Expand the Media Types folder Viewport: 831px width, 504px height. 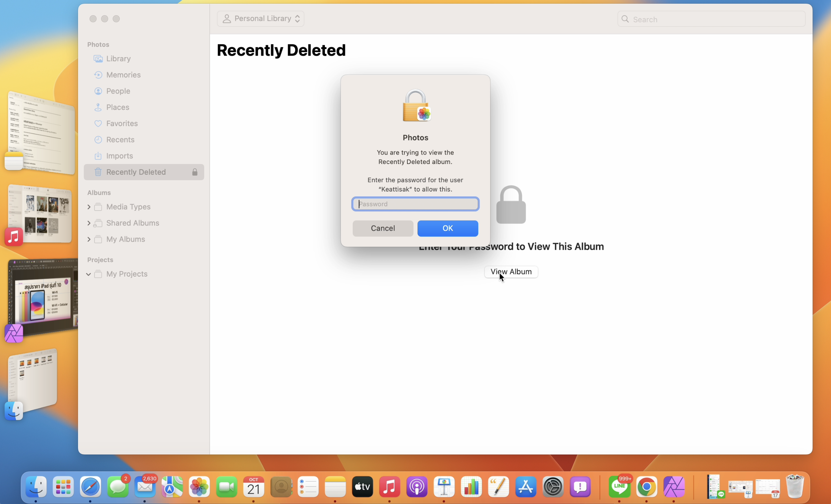pos(89,207)
